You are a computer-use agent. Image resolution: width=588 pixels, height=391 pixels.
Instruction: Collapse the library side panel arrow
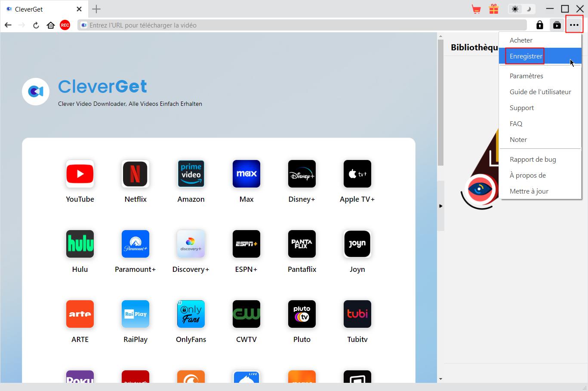440,206
